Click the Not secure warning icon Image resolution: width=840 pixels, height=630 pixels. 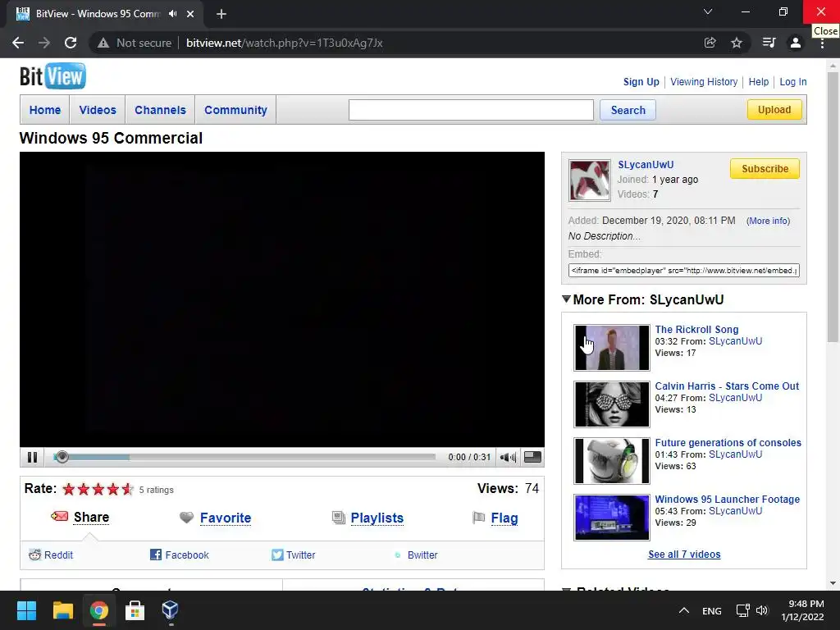(x=103, y=43)
